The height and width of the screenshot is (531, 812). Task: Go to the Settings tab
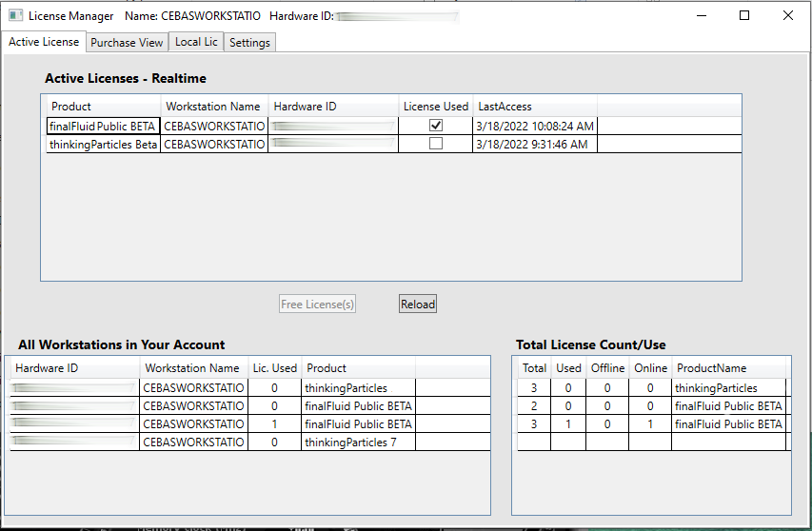249,42
